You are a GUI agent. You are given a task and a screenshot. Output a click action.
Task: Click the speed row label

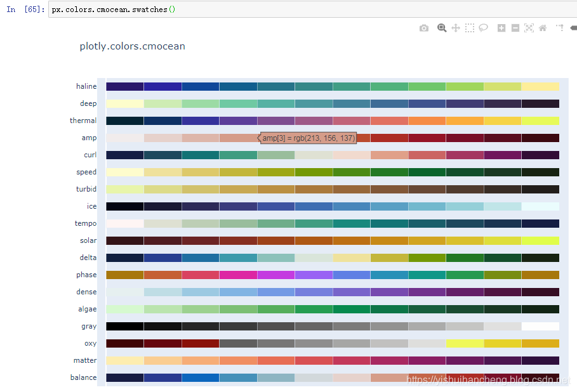(x=86, y=172)
